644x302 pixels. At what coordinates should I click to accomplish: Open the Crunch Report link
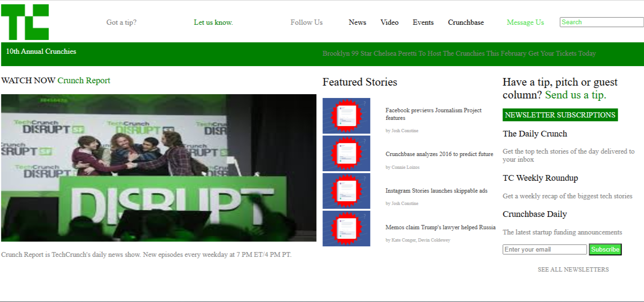(84, 80)
